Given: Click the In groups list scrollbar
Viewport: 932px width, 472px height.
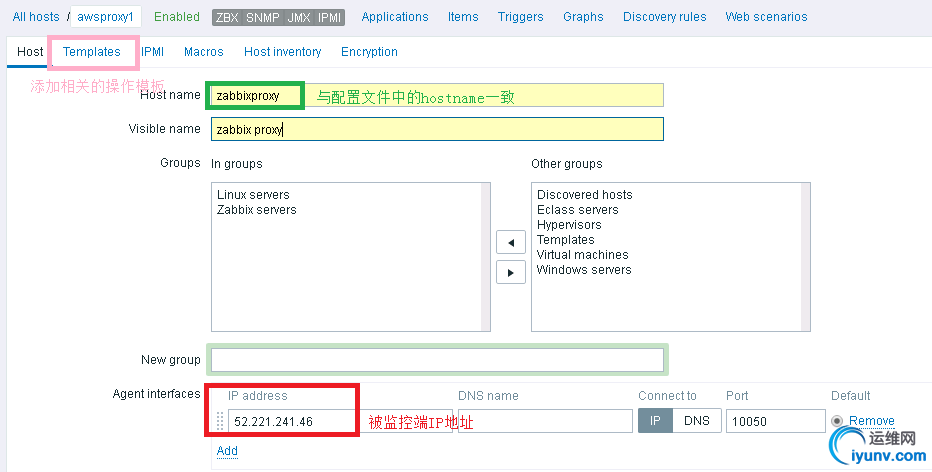Looking at the screenshot, I should click(x=486, y=257).
